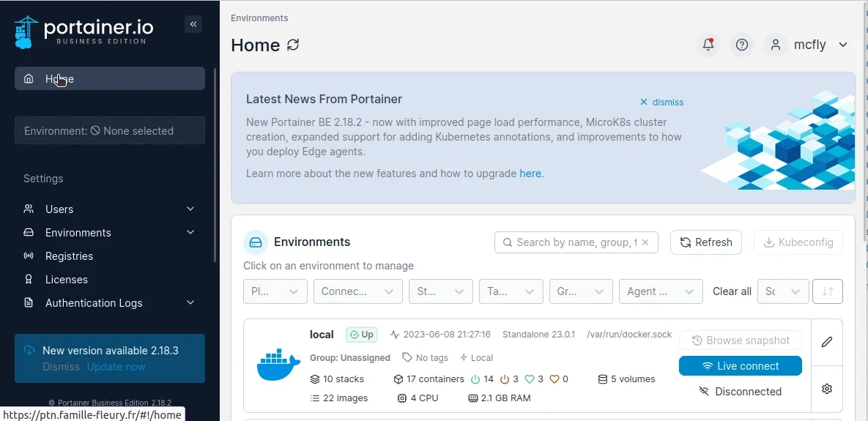The height and width of the screenshot is (421, 868).
Task: Collapse the sidebar with the double-chevron icon
Action: 193,24
